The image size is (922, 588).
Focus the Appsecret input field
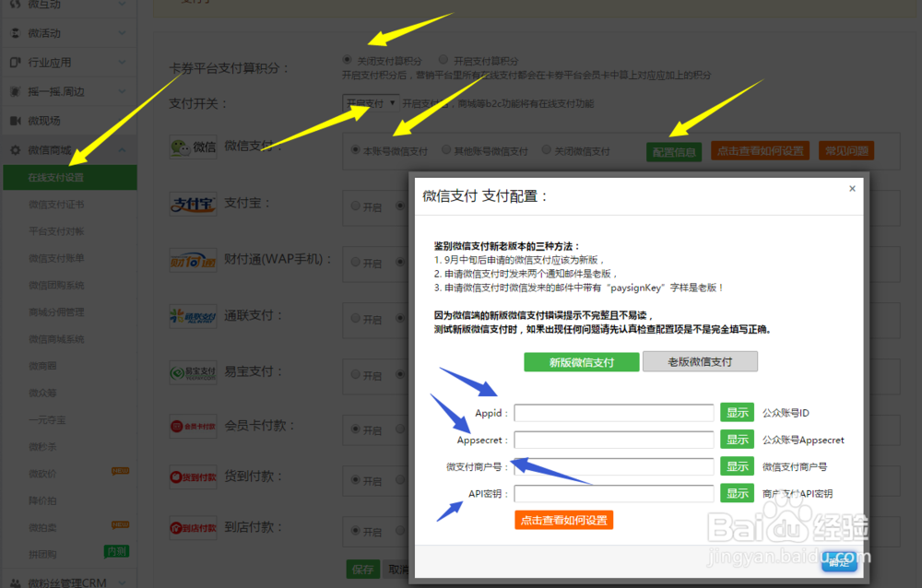614,440
